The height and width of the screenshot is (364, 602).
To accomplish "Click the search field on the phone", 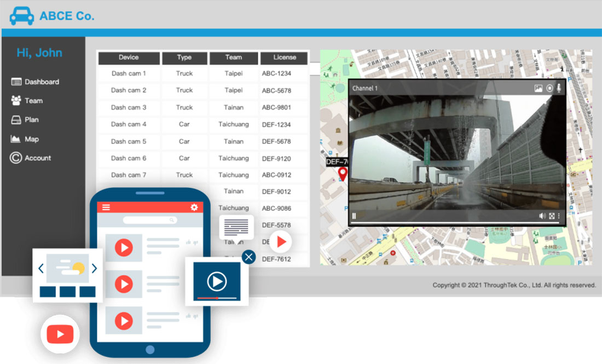I will pos(150,220).
